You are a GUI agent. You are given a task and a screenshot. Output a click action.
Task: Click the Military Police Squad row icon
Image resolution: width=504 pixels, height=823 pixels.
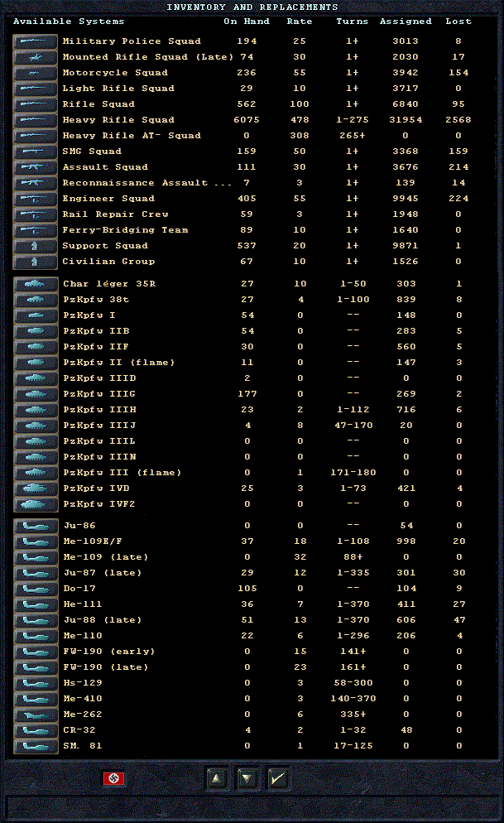pos(35,41)
